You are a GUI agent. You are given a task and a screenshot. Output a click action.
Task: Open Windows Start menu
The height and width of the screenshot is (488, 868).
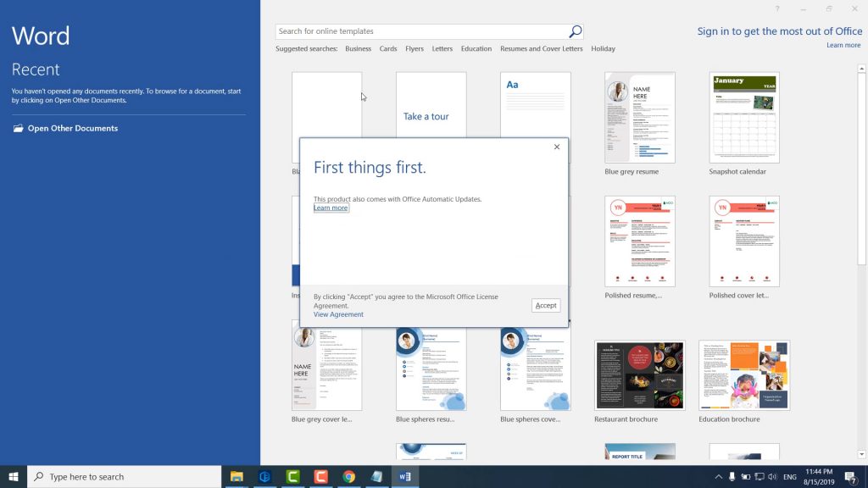(14, 476)
